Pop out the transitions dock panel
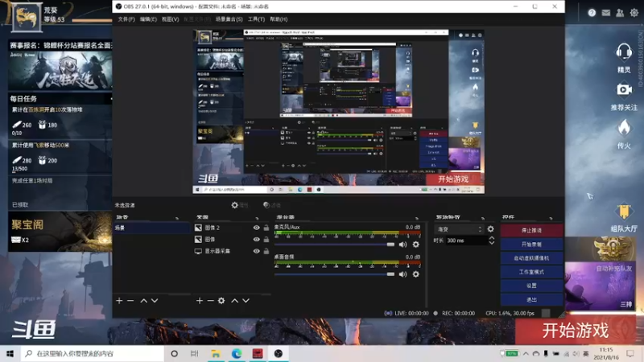This screenshot has width=644, height=362. [x=482, y=217]
